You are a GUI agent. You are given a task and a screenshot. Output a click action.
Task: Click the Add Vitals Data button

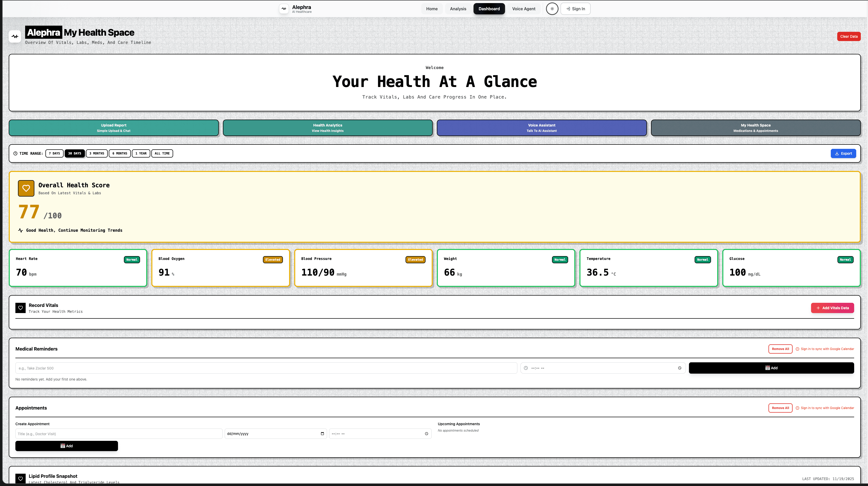pos(832,308)
